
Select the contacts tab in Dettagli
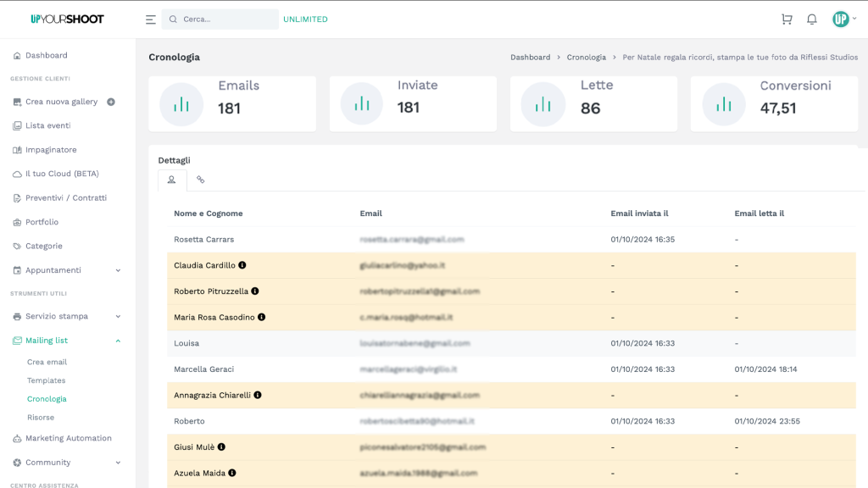[172, 180]
